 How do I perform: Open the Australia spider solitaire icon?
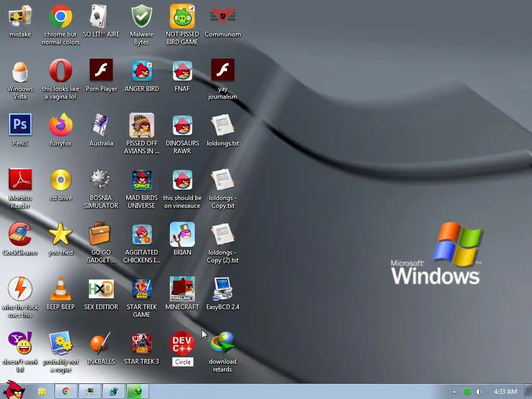click(101, 125)
